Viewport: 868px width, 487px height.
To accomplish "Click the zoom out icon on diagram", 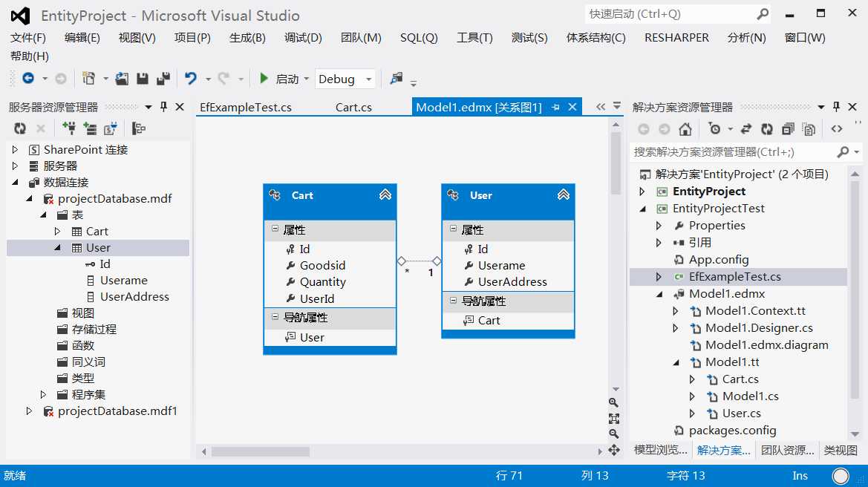I will point(613,434).
